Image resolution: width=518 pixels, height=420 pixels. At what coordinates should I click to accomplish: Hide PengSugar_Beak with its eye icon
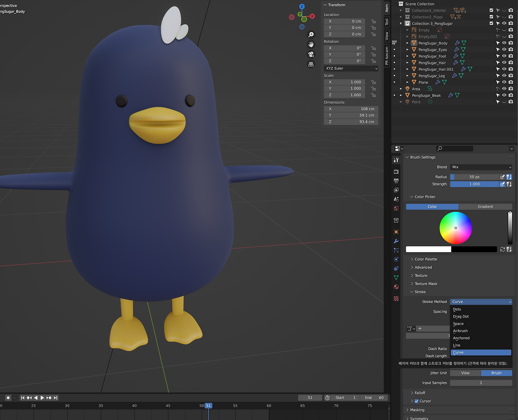(504, 95)
